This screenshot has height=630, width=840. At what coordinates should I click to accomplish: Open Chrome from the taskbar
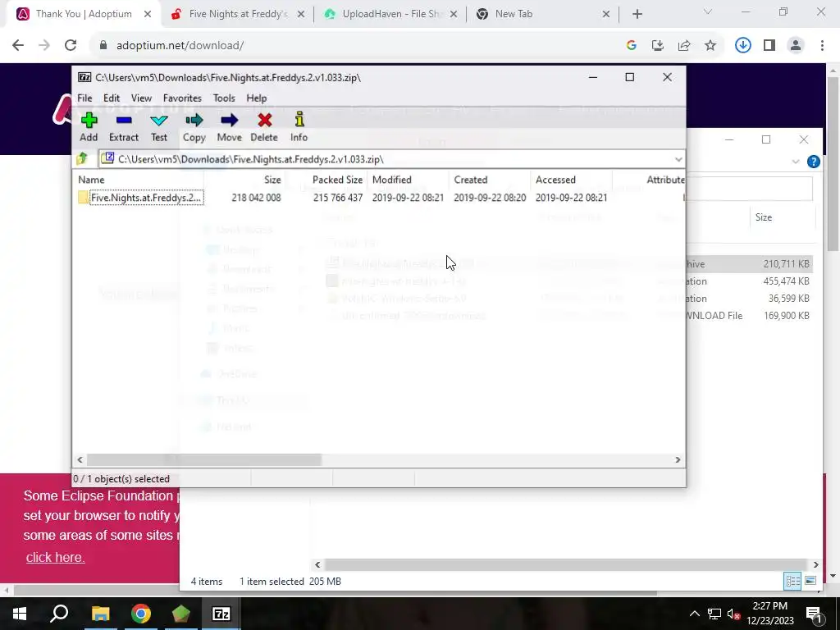coord(141,614)
